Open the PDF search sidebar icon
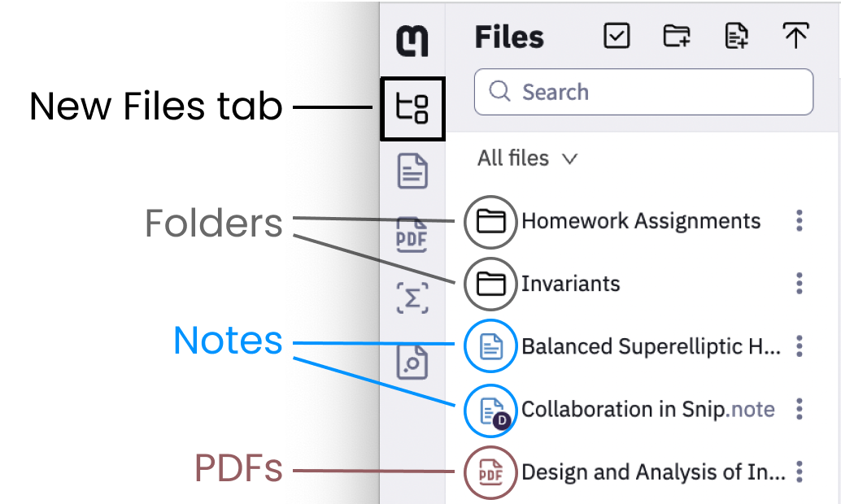The width and height of the screenshot is (841, 504). (x=412, y=362)
